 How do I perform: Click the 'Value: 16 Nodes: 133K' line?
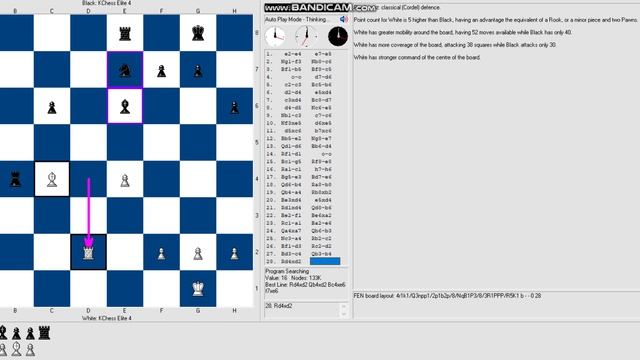pos(293,278)
